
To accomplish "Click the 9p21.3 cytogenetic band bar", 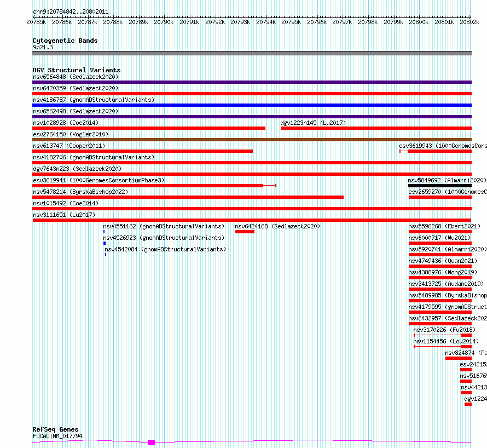I will (x=252, y=53).
